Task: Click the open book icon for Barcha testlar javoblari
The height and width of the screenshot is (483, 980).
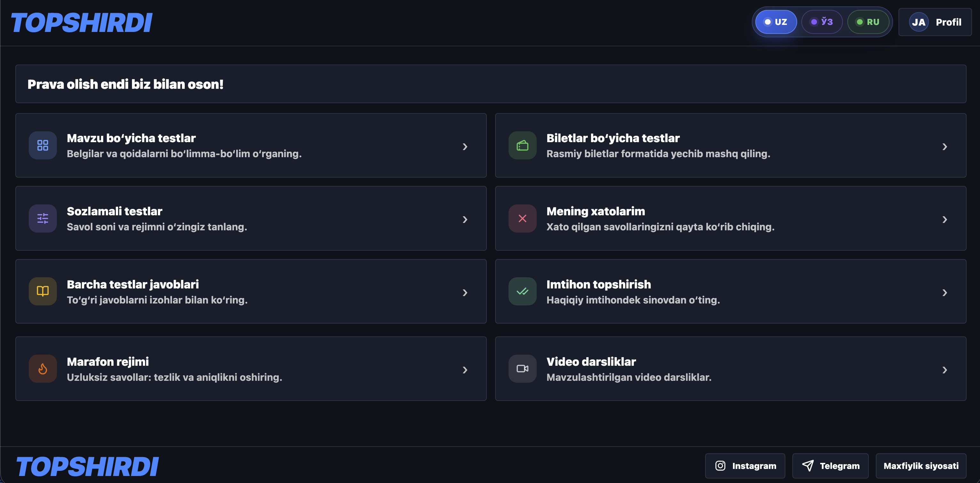Action: tap(43, 291)
